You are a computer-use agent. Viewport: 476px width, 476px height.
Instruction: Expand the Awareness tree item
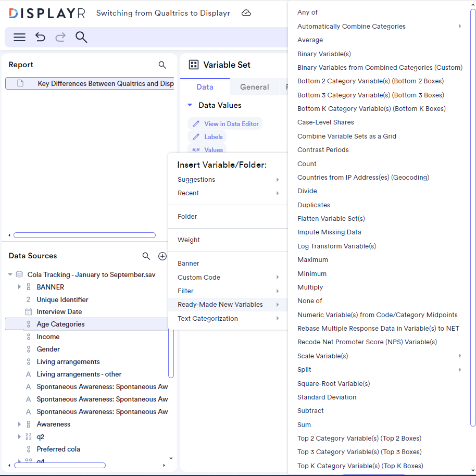pos(20,424)
